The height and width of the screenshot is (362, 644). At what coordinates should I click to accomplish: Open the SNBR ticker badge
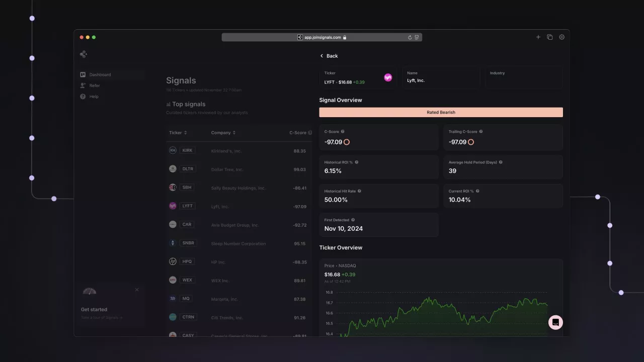click(188, 243)
